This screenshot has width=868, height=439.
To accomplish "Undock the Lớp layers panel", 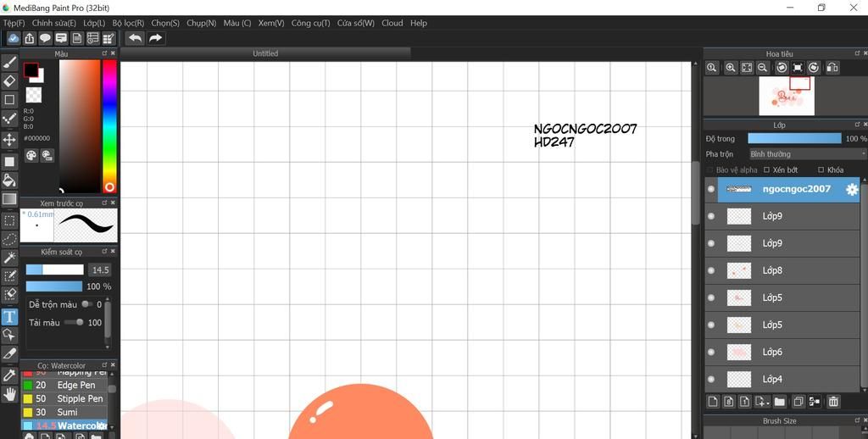I will [x=858, y=125].
